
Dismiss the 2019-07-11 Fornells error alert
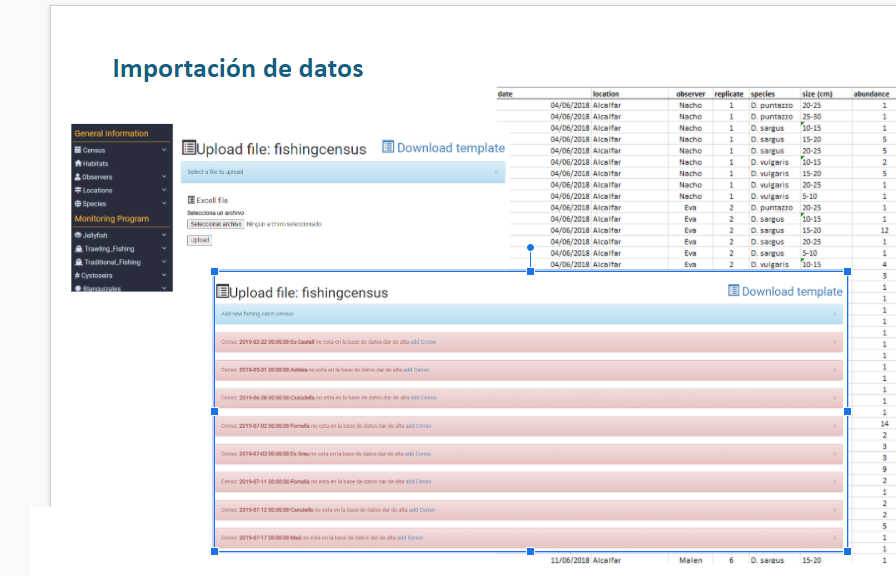[834, 482]
